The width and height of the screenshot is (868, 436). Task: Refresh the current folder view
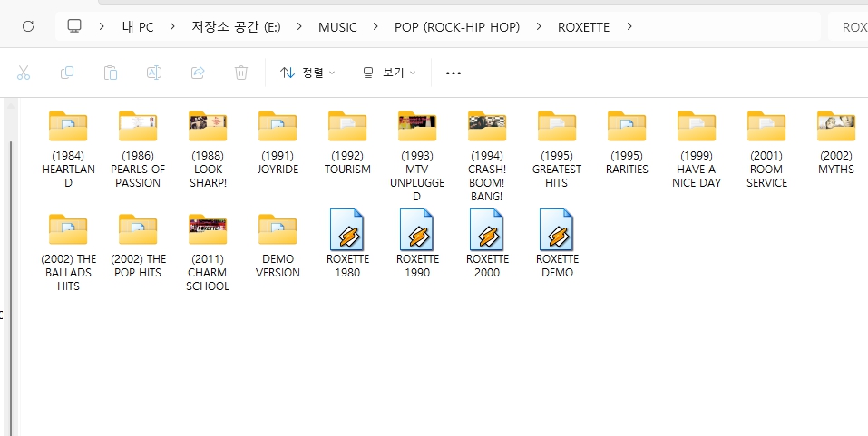pos(28,26)
